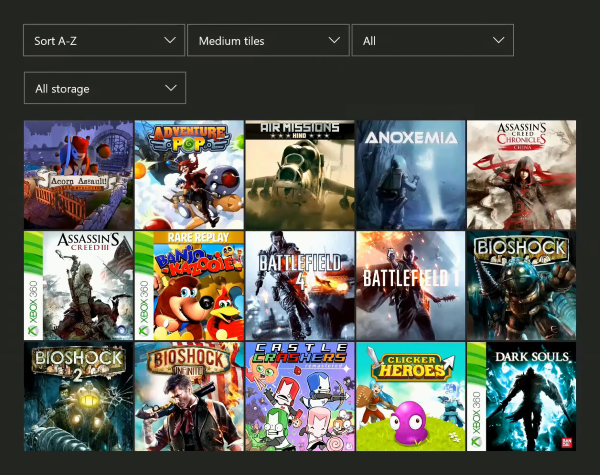The image size is (600, 475).
Task: Select the Anoxemia game tile
Action: pos(411,175)
